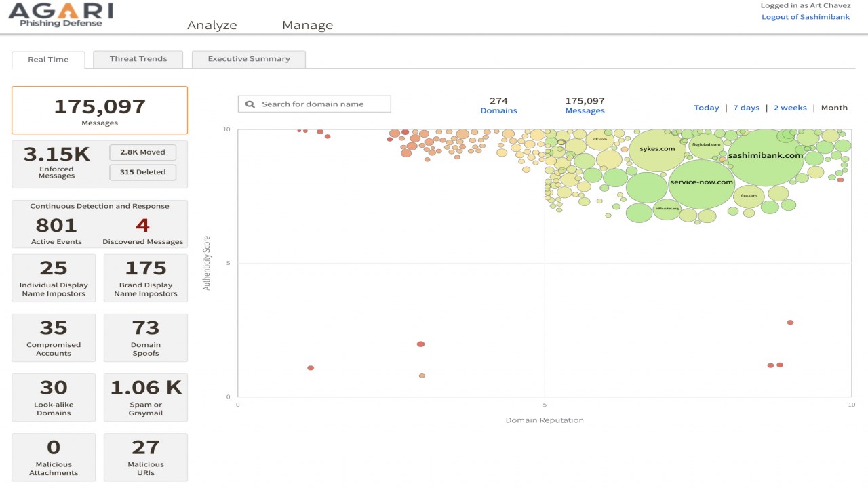Open the Analyze menu

[x=212, y=25]
